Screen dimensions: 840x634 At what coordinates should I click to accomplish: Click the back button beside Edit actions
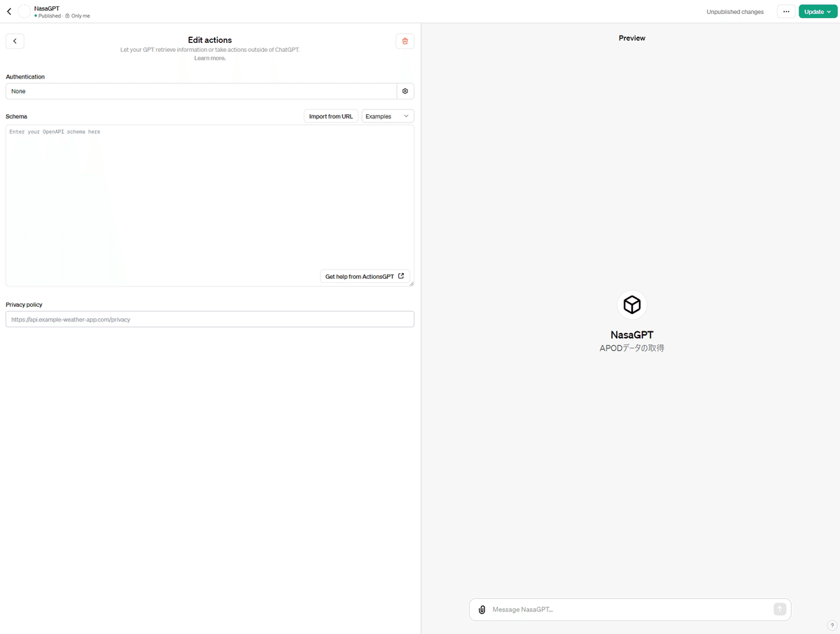point(15,41)
